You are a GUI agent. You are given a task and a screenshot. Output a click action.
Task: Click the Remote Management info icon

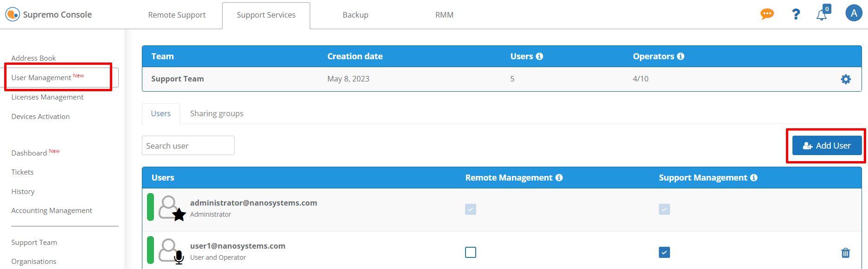[559, 177]
